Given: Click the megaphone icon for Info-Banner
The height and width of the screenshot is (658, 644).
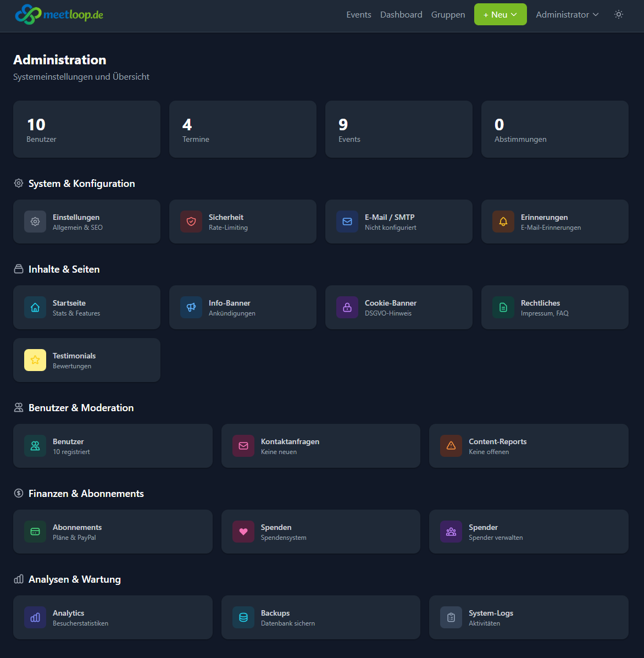Looking at the screenshot, I should (191, 307).
